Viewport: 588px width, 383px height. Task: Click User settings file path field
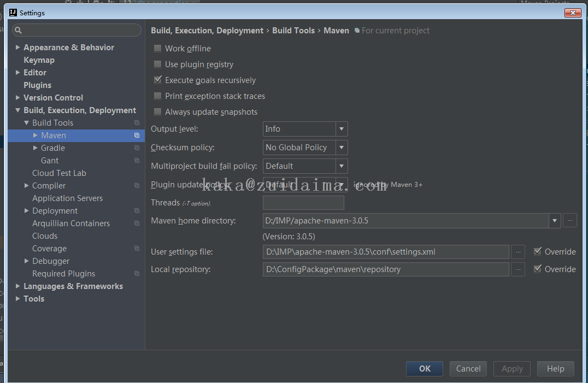click(x=386, y=252)
